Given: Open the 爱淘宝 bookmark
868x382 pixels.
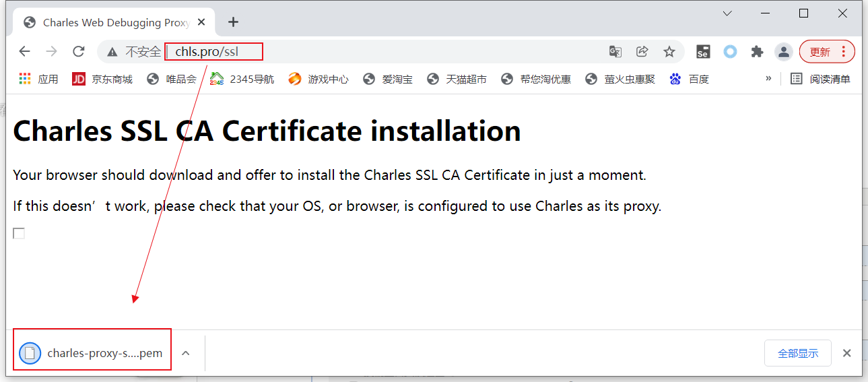Looking at the screenshot, I should click(x=388, y=79).
